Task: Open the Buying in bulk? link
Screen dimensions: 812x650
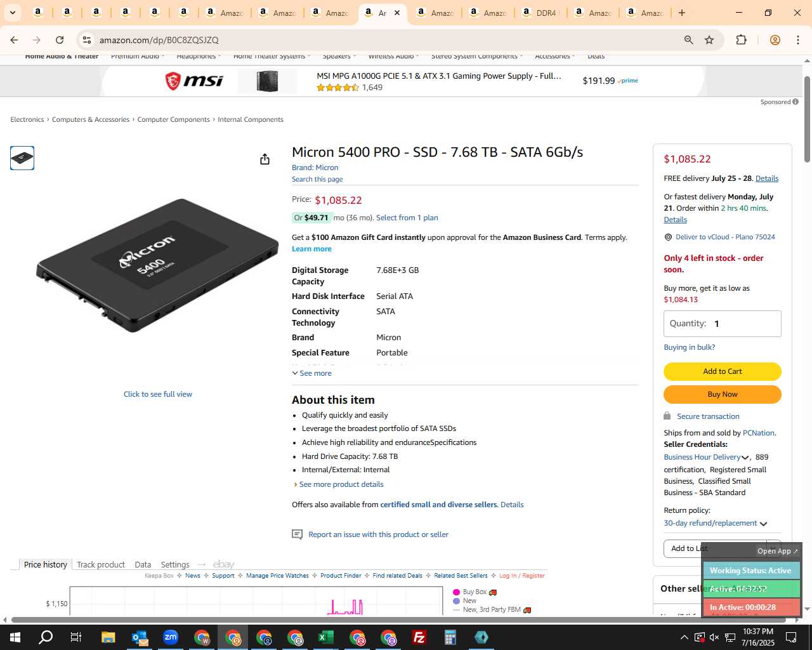Action: point(689,347)
